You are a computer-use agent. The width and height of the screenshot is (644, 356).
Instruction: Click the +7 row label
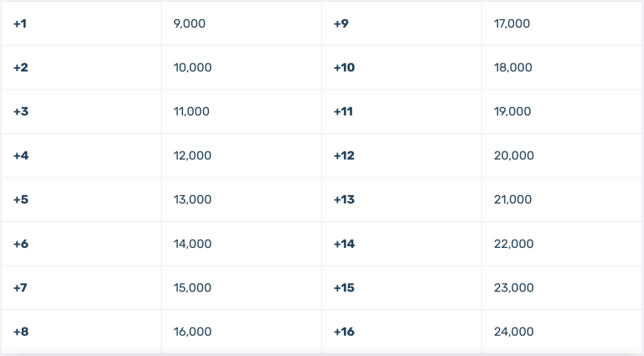(20, 288)
